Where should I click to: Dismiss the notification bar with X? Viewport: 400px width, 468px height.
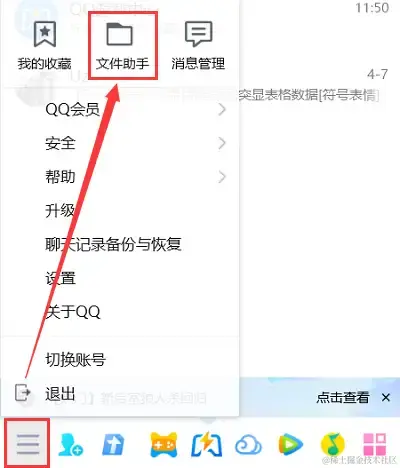tap(386, 397)
